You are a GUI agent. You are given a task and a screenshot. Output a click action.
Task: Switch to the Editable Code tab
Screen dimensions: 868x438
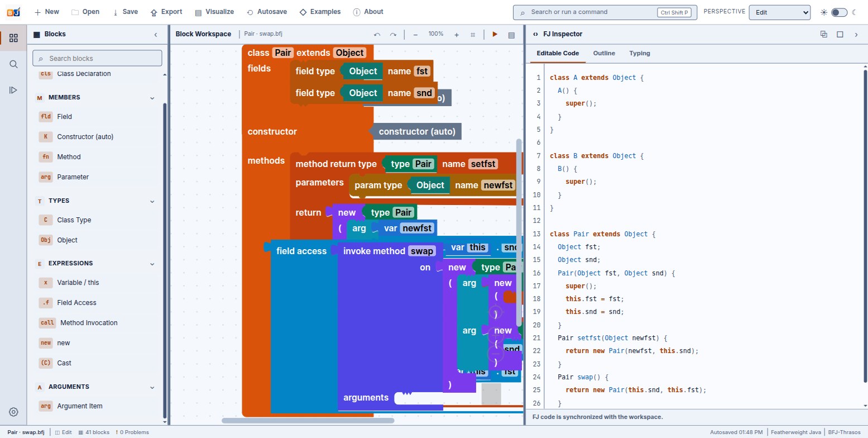point(558,54)
